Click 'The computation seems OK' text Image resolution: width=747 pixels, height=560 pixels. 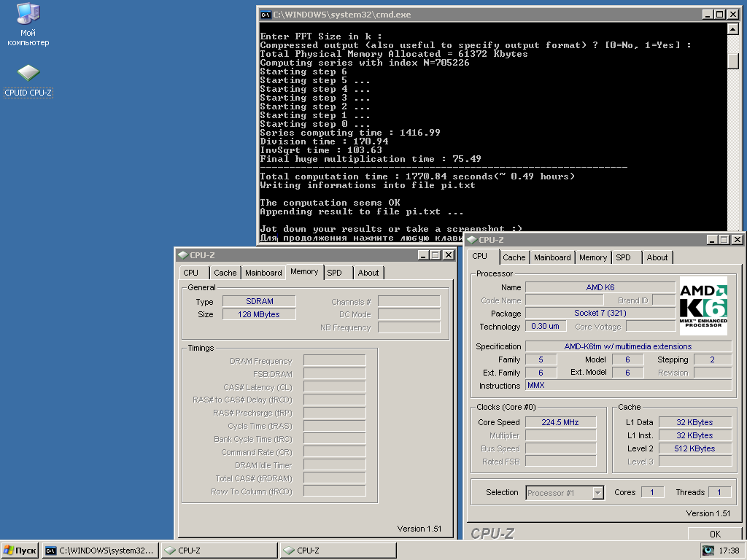point(330,203)
